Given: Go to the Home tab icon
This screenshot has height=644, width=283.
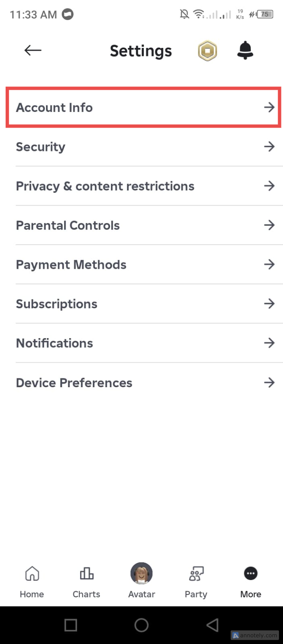Looking at the screenshot, I should [32, 574].
